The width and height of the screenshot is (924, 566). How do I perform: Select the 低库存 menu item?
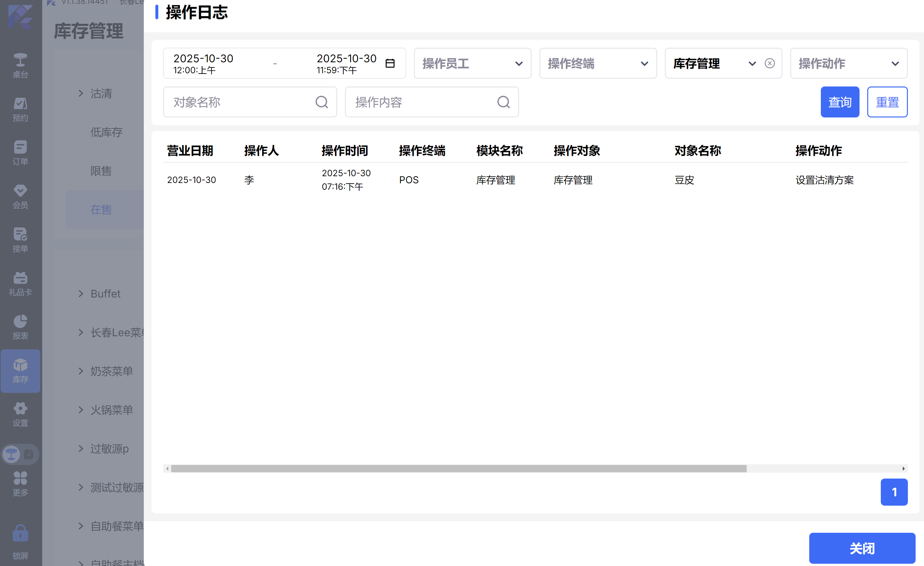[106, 132]
